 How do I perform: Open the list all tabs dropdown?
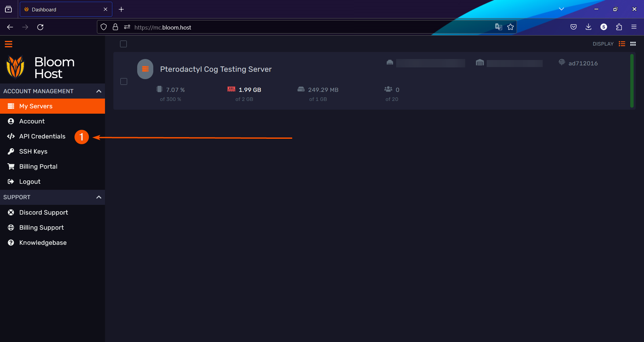tap(561, 9)
